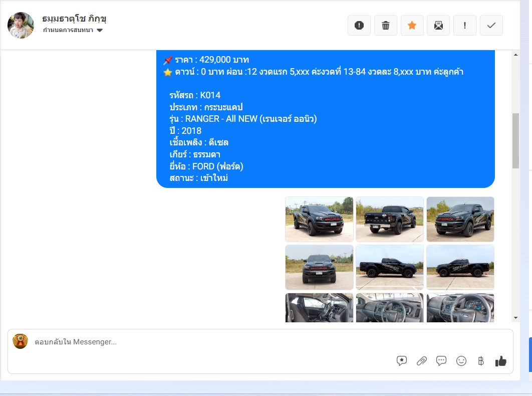
Task: Open middle dashboard steering wheel photo
Action: [x=390, y=308]
